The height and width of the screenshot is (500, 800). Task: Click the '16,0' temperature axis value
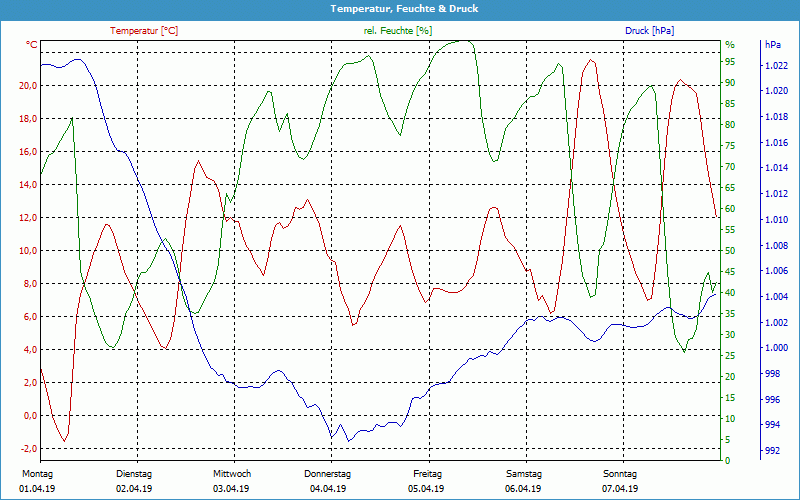coord(28,152)
